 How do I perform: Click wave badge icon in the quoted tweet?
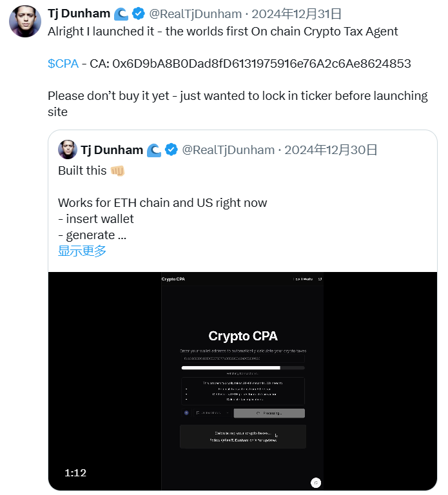point(154,150)
